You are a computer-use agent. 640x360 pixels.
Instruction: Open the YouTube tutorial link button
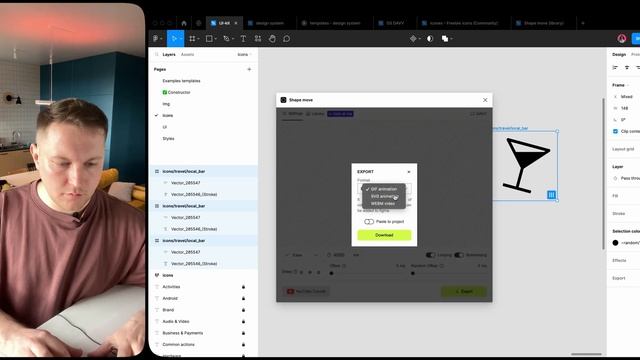[x=307, y=291]
